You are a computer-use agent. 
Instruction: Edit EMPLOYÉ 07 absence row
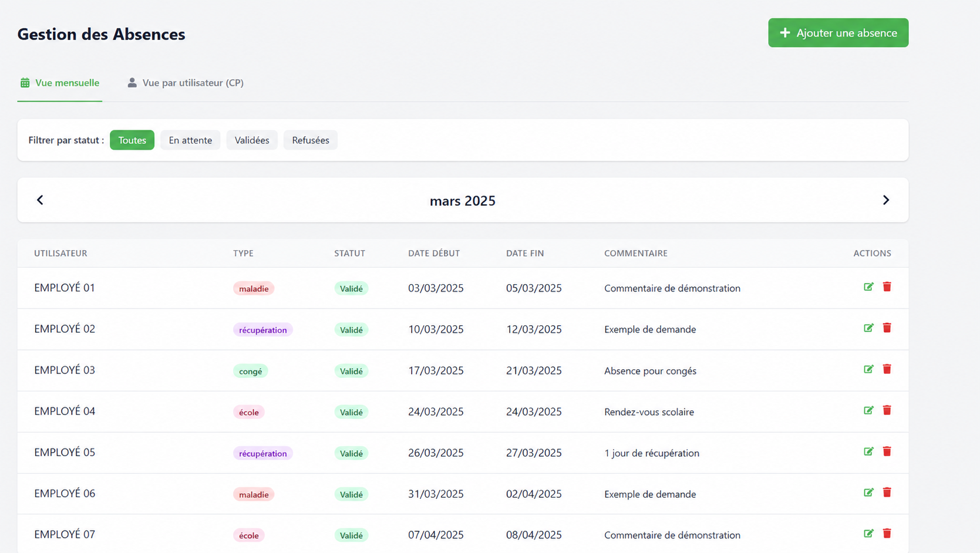[868, 533]
